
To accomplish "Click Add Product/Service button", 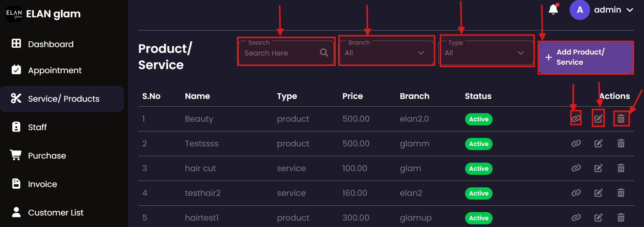I will [585, 57].
